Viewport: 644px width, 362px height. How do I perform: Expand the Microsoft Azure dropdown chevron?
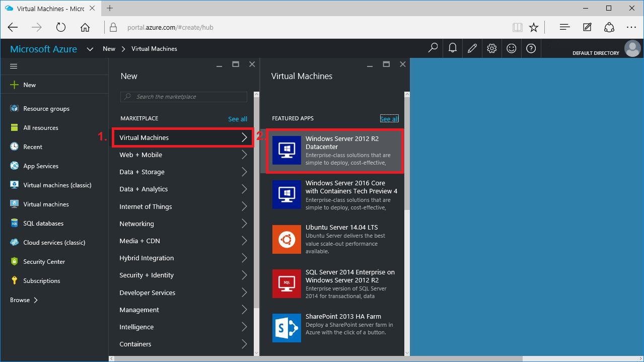pyautogui.click(x=90, y=49)
